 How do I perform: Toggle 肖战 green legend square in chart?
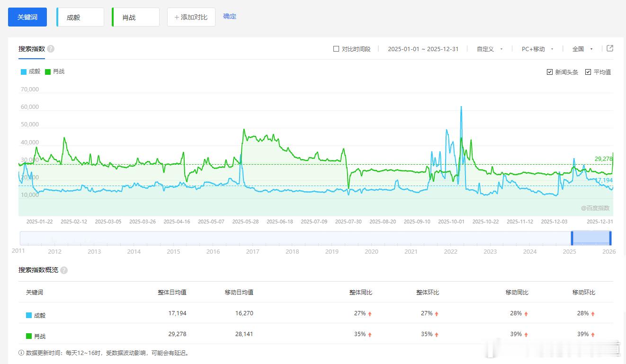point(48,72)
